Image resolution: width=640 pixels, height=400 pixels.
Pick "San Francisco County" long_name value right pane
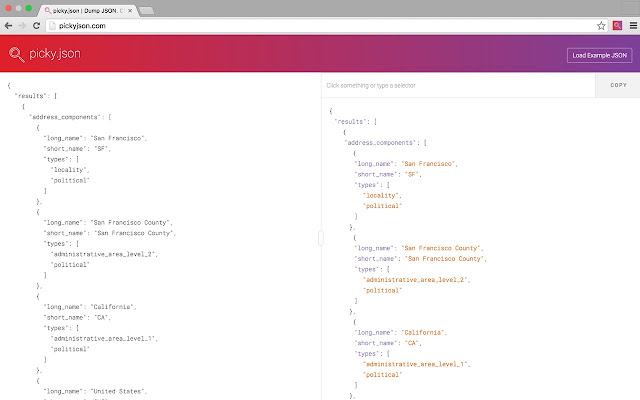[x=441, y=248]
